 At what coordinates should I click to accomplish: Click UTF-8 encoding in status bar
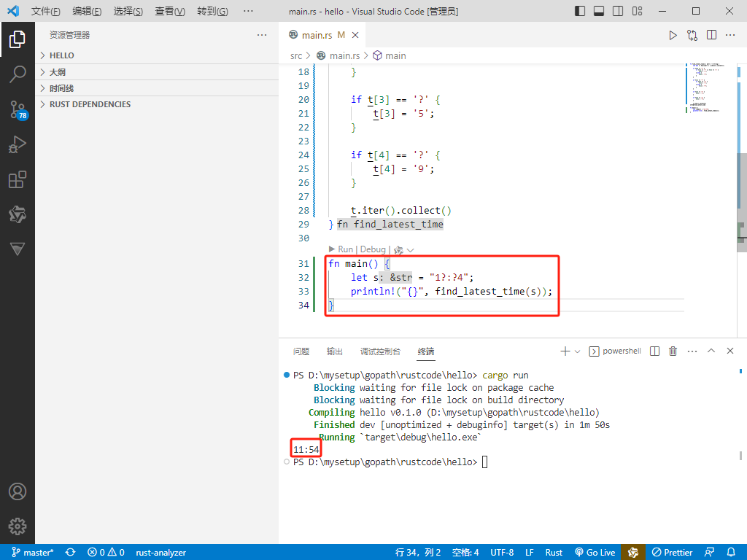tap(502, 553)
